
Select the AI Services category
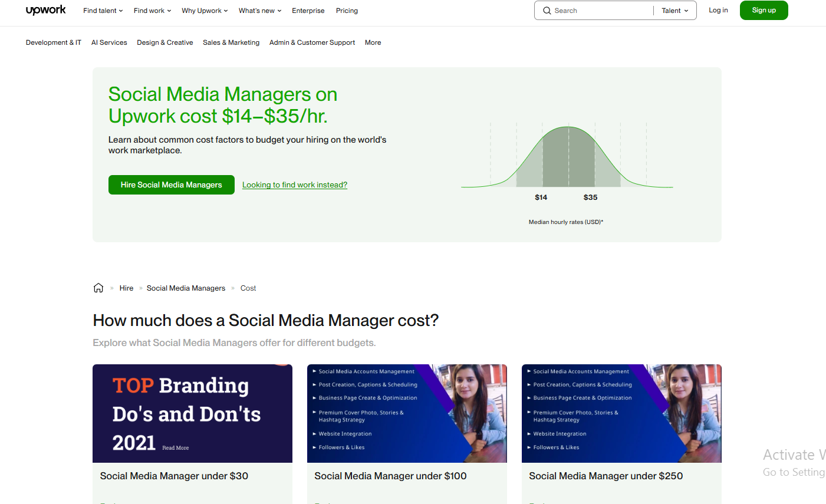coord(109,42)
